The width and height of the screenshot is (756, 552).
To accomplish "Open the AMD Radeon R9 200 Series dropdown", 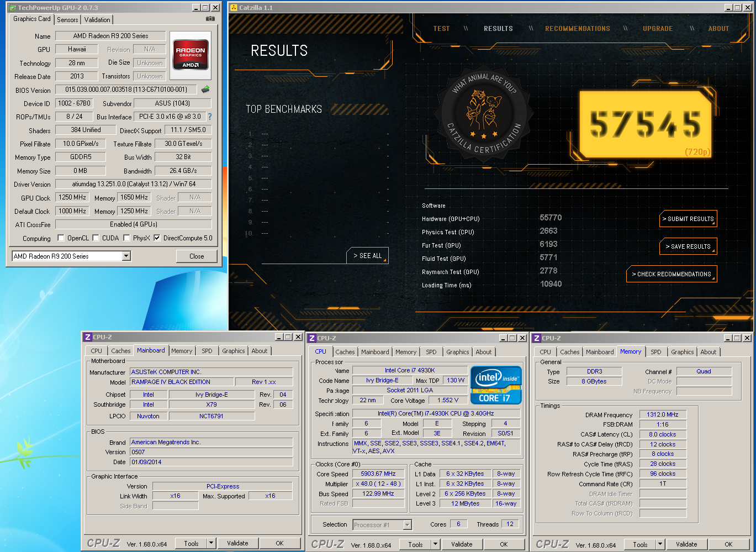I will point(126,256).
